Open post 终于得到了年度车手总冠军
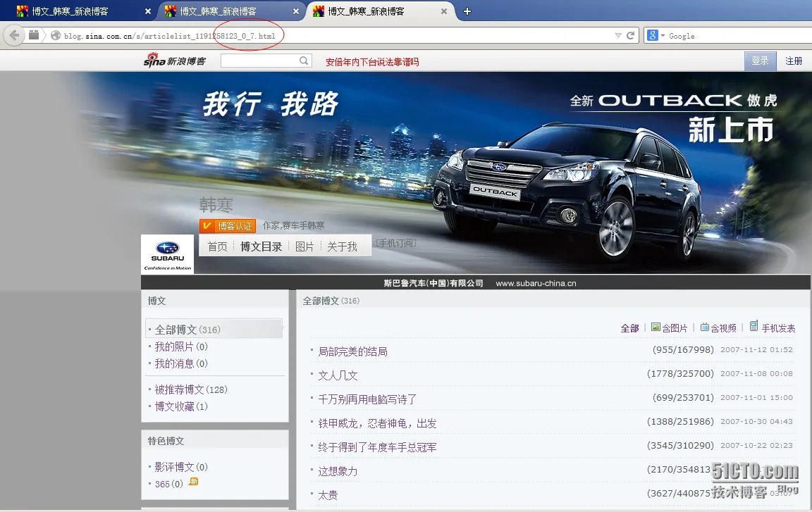The image size is (812, 512). [377, 447]
